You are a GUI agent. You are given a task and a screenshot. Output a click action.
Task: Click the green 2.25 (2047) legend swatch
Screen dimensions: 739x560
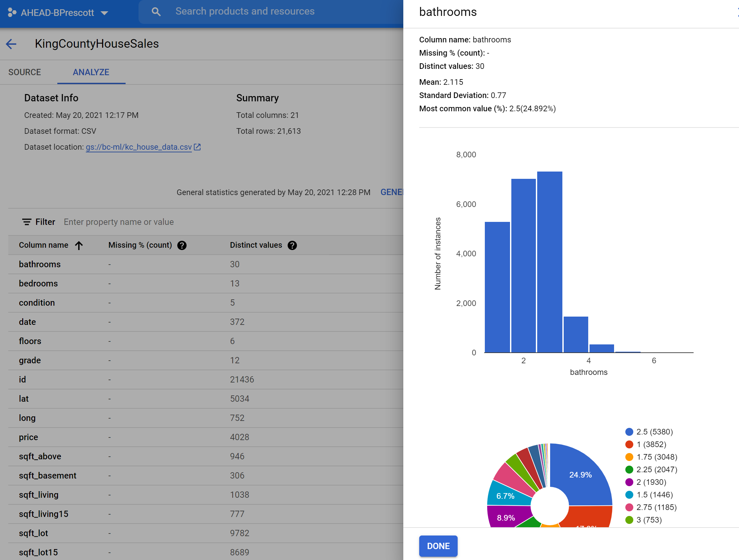click(x=629, y=470)
